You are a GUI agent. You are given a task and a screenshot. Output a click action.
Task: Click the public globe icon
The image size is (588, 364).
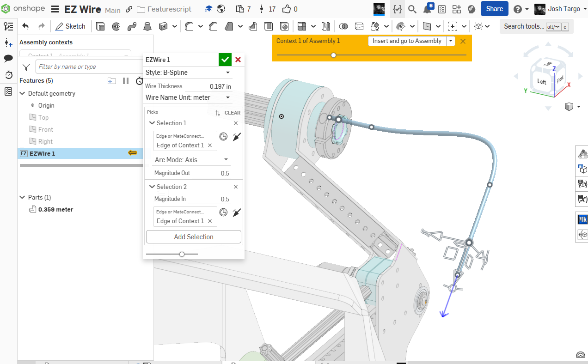221,9
